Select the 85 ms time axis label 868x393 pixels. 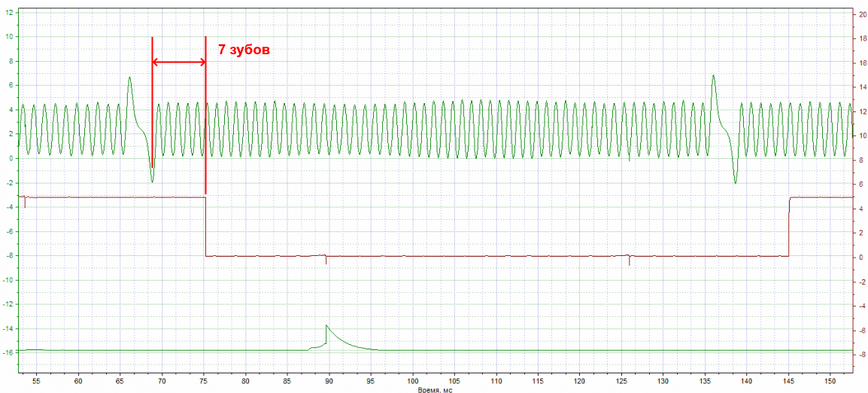click(287, 382)
